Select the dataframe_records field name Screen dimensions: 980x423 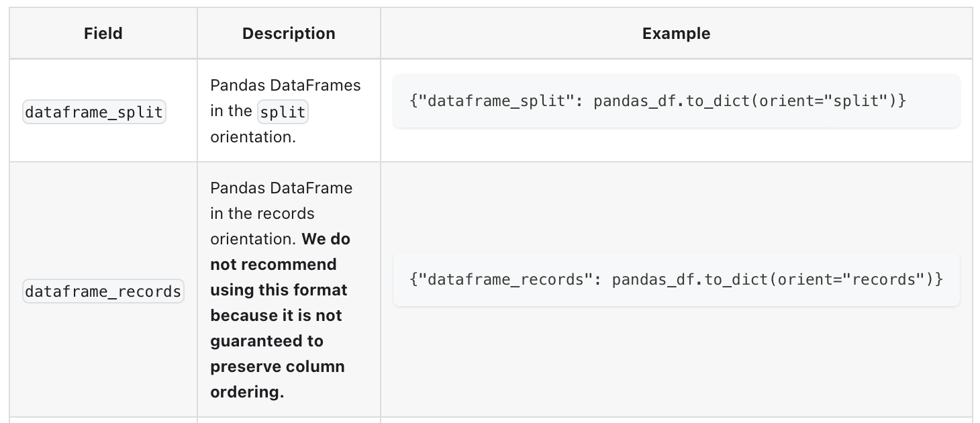click(x=103, y=291)
